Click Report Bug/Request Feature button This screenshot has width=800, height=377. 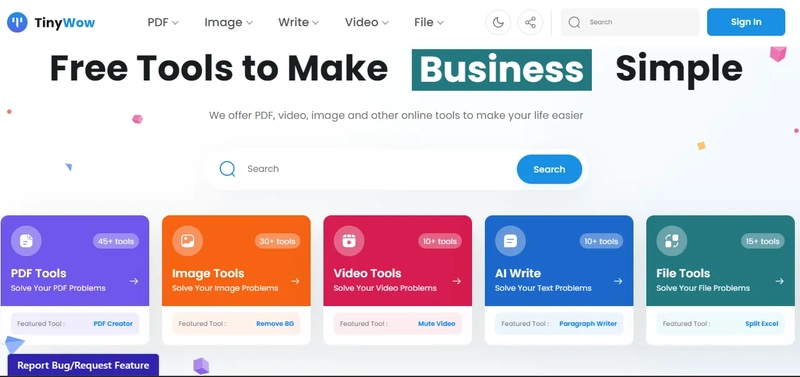[83, 365]
